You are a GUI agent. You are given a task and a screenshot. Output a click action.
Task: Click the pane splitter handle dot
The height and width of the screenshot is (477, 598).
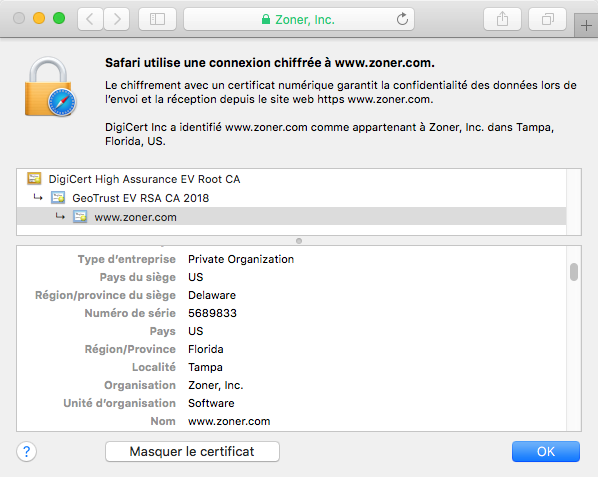(x=299, y=241)
